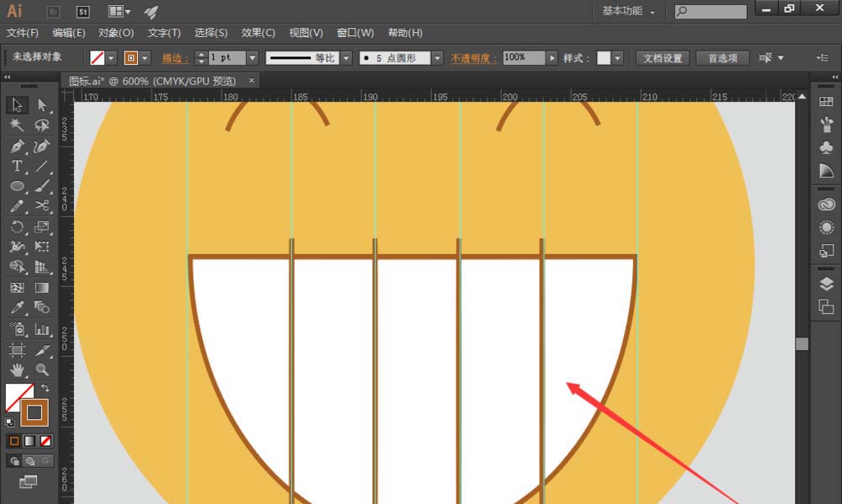The height and width of the screenshot is (504, 842).
Task: Open 窗口(W) menu
Action: (355, 33)
